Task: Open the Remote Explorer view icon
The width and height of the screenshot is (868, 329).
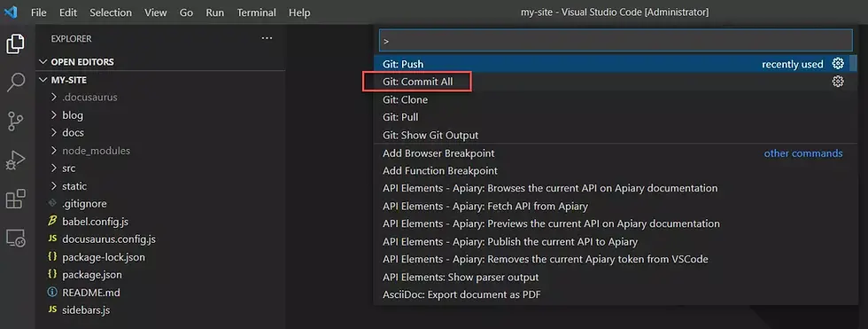Action: [x=16, y=238]
